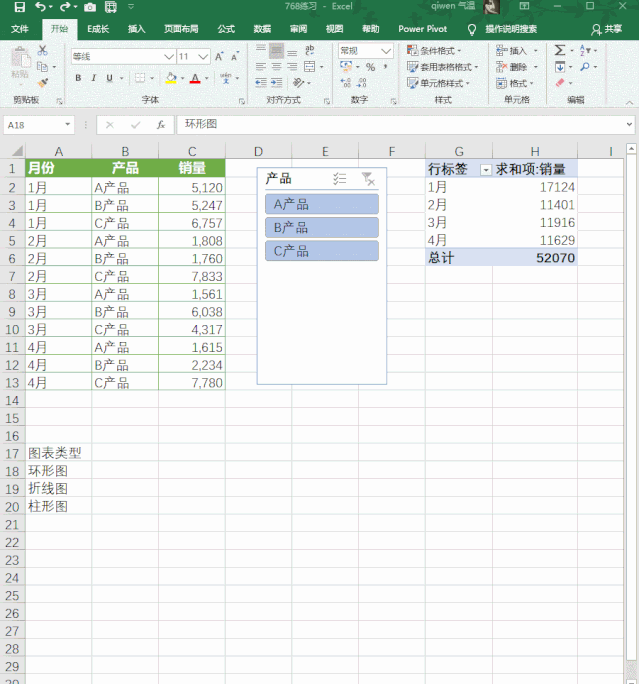Screen dimensions: 639x684
Task: Click the 操作说明搜索 search box
Action: [x=511, y=29]
